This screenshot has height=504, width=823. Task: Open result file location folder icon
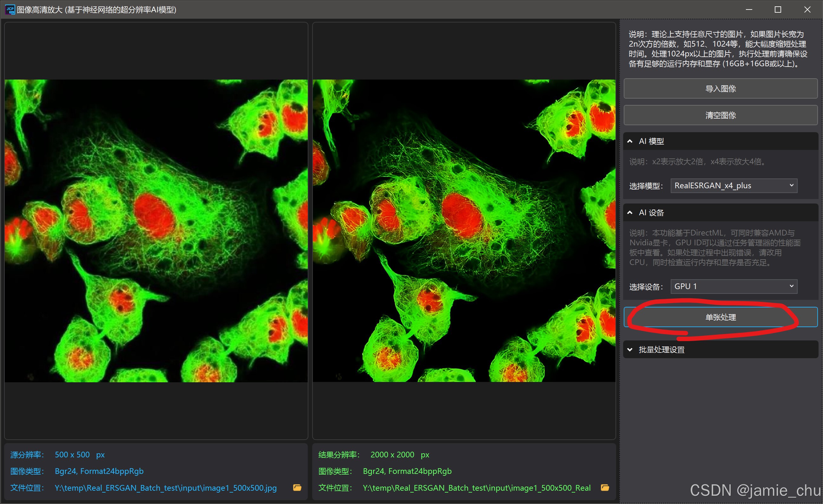(x=605, y=488)
